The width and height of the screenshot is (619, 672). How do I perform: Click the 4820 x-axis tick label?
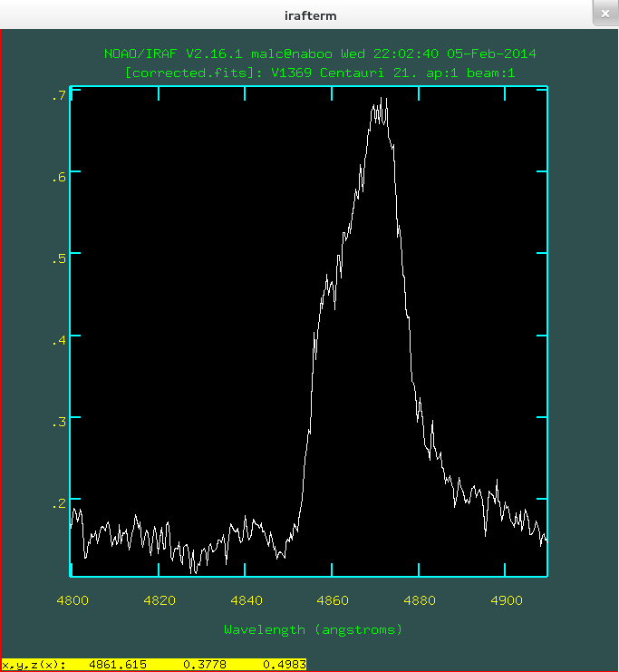(x=160, y=600)
